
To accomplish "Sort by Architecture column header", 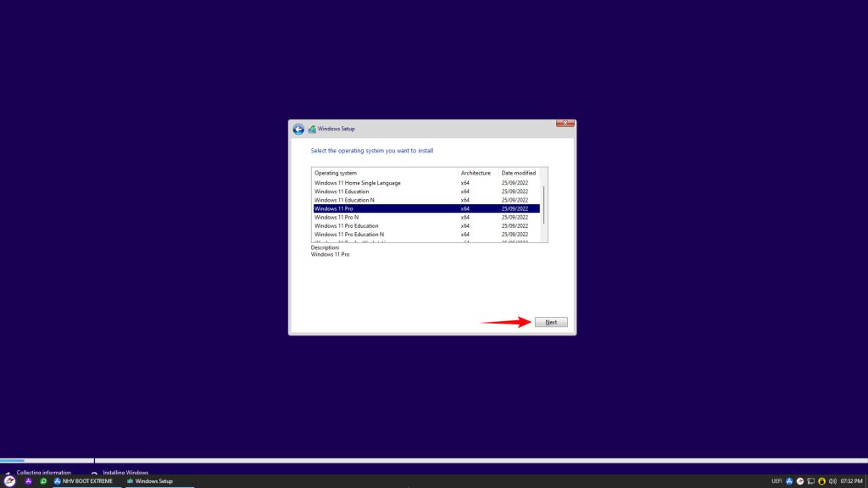I will 478,173.
